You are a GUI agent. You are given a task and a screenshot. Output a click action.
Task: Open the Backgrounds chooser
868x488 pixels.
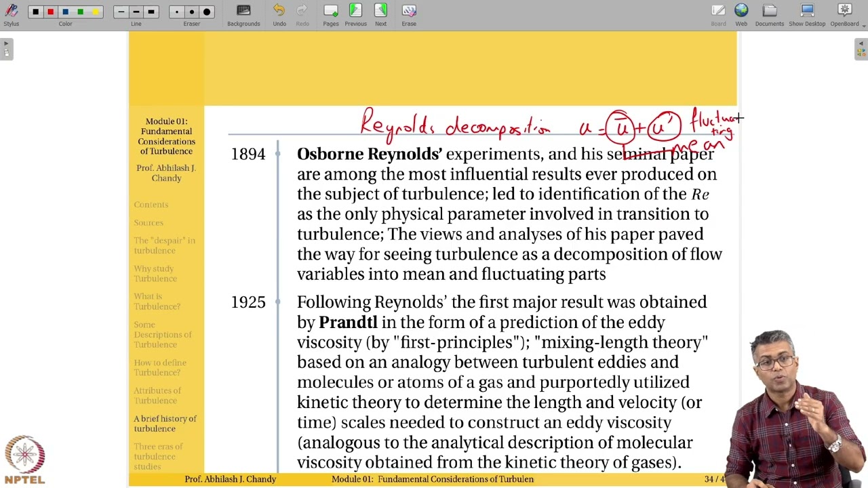pos(243,14)
